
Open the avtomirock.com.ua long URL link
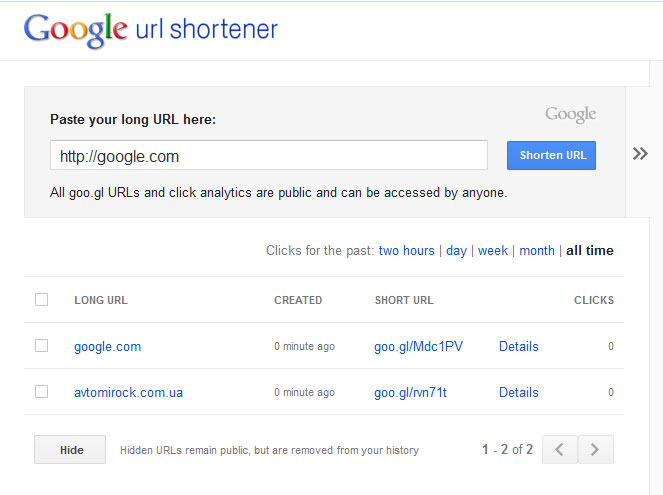[x=129, y=393]
